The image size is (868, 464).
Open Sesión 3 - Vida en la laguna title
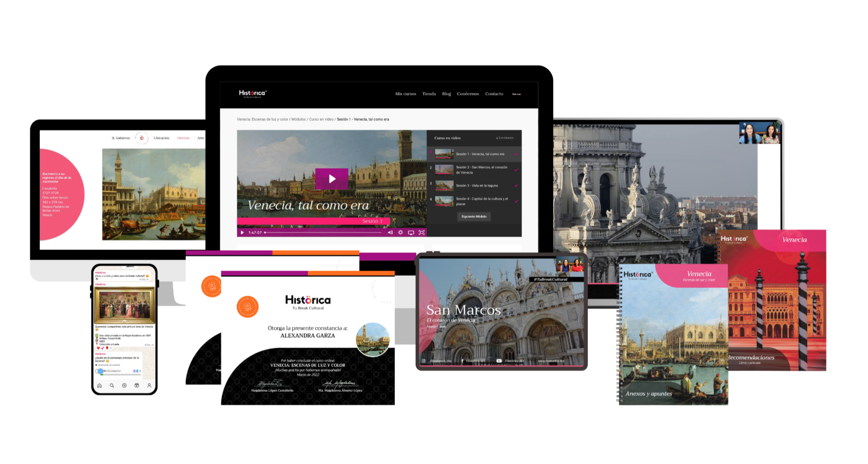point(477,186)
